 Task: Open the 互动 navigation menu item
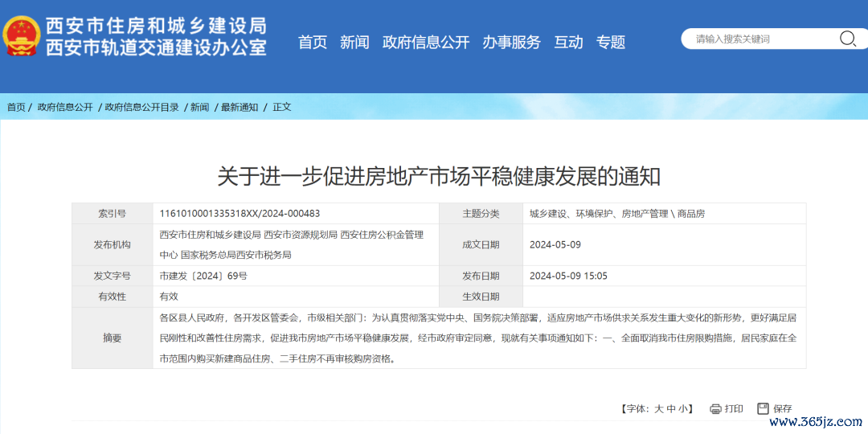[568, 42]
